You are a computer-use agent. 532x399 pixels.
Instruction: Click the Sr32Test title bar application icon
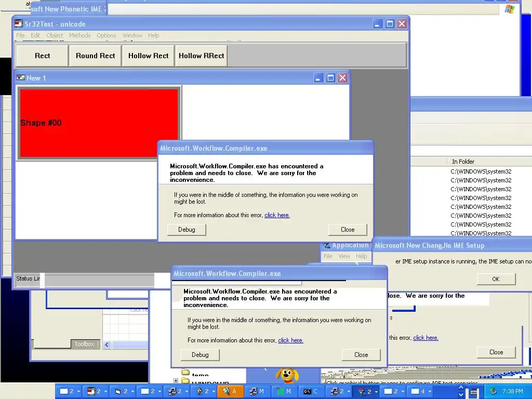point(19,24)
